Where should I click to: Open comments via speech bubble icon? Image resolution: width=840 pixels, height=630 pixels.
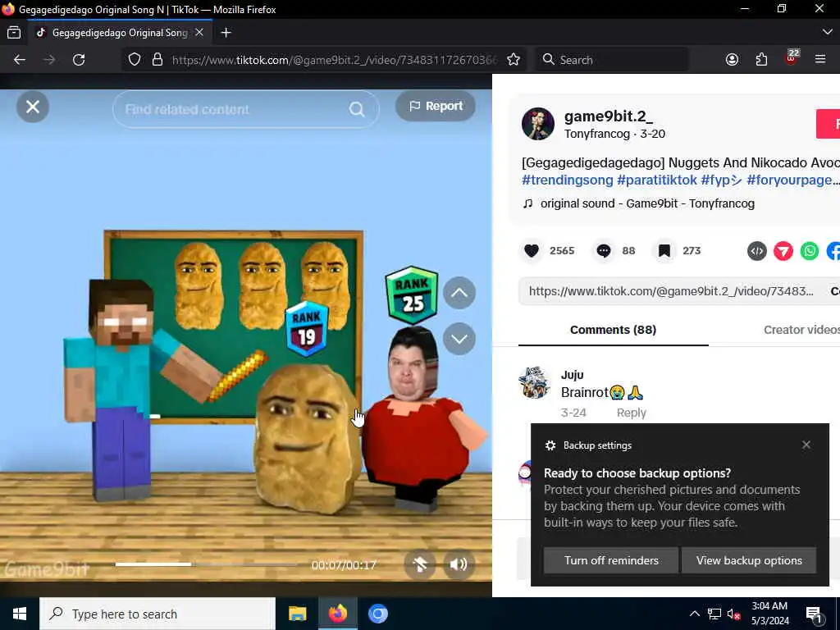click(x=604, y=251)
